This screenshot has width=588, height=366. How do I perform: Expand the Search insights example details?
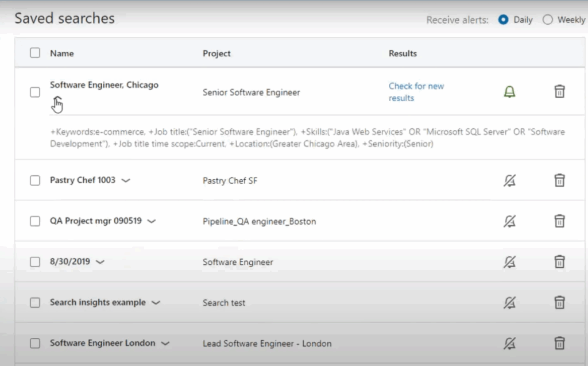[156, 302]
